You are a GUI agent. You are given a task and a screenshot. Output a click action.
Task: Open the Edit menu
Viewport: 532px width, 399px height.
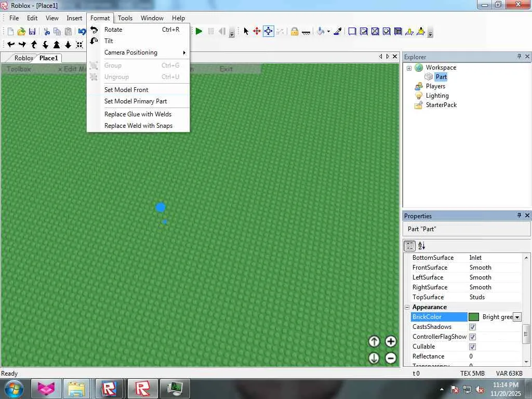pyautogui.click(x=32, y=18)
